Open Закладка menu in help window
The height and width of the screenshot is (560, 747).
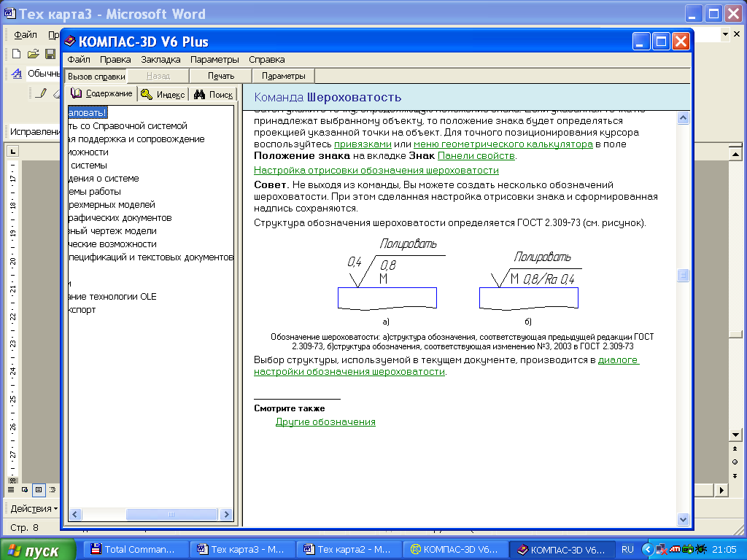pyautogui.click(x=160, y=60)
